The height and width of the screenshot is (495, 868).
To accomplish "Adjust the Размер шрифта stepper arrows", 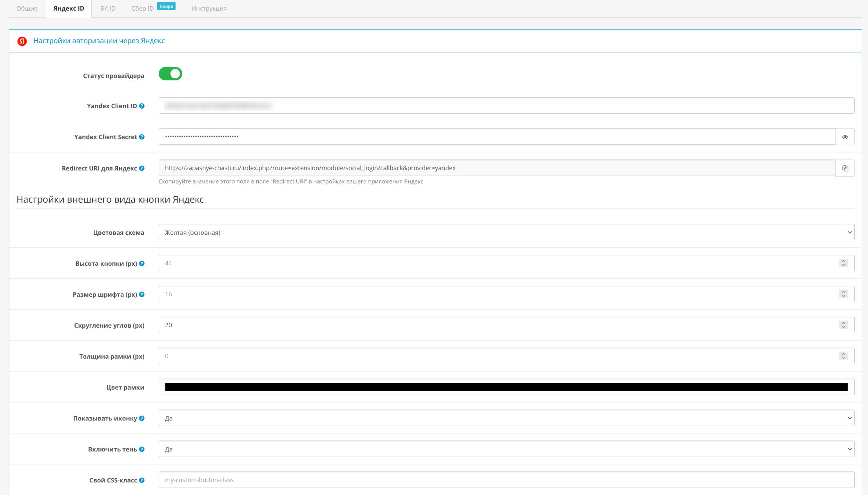I will tap(844, 294).
